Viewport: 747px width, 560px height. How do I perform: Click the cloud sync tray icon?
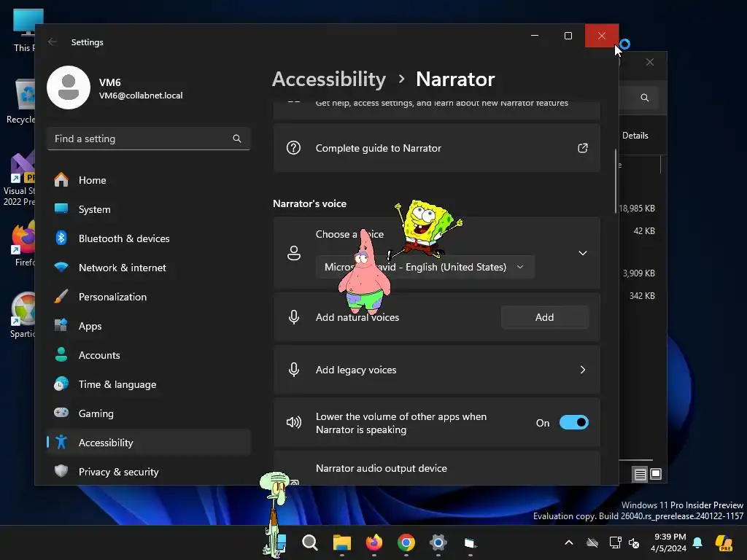pyautogui.click(x=592, y=542)
